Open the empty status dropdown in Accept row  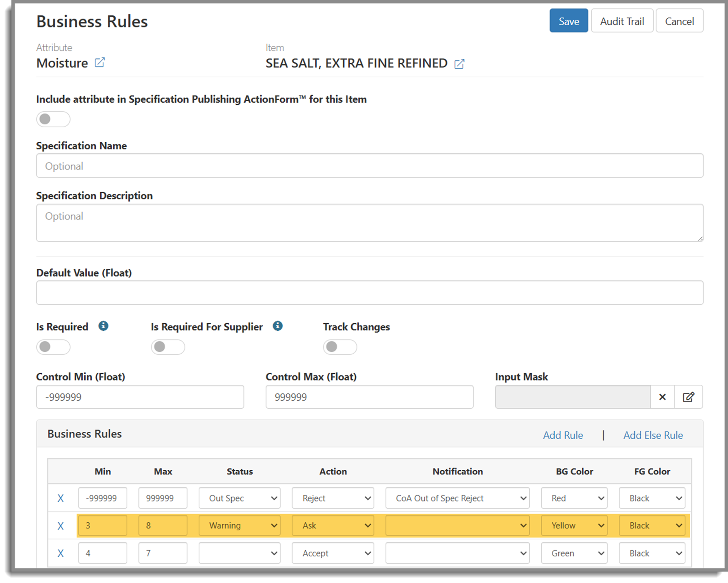(x=240, y=553)
